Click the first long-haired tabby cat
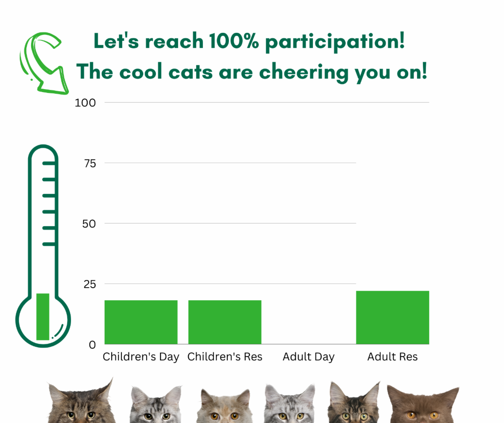 point(80,404)
